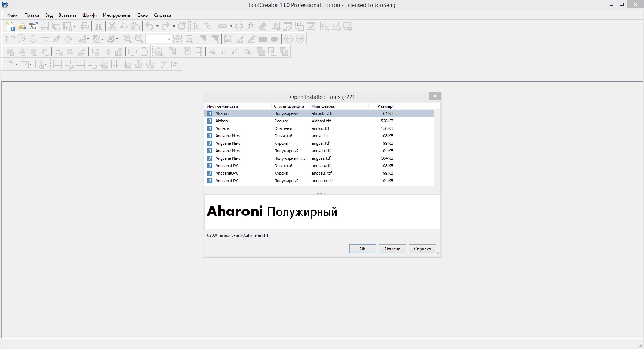Expand the Redo history dropdown arrow

pyautogui.click(x=174, y=26)
